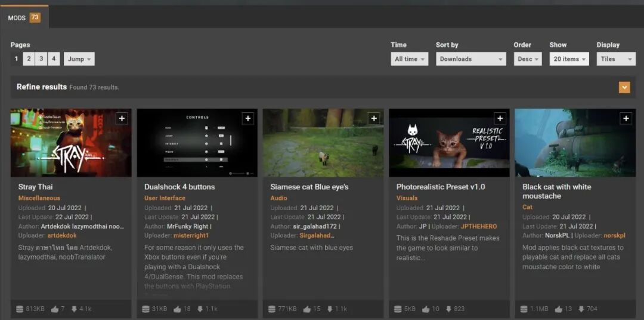Click the orange 73 mods count badge
Viewport: 644px width, 320px height.
[x=35, y=18]
